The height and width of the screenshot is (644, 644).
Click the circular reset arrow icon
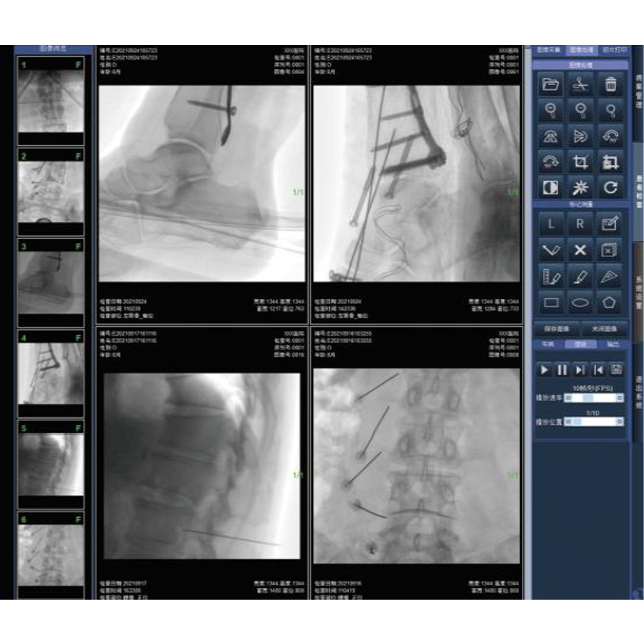tap(610, 188)
